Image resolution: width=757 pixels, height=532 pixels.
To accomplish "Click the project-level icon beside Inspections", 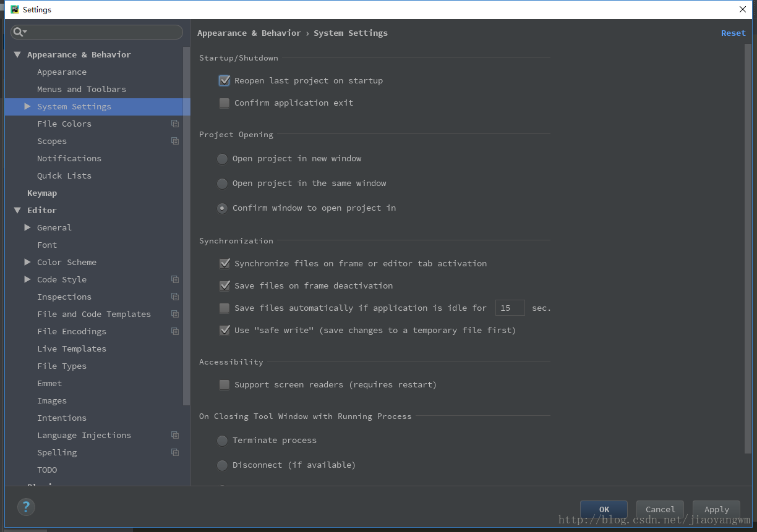I will (x=175, y=297).
